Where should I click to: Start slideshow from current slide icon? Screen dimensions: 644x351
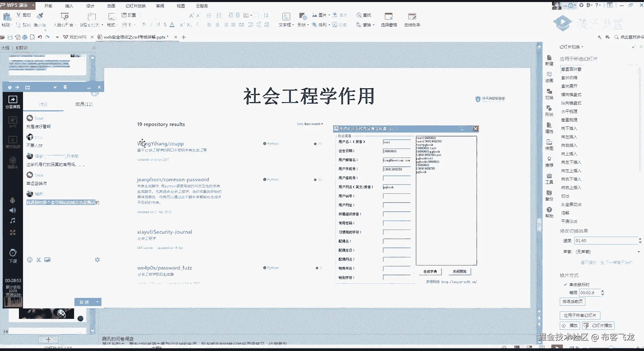pos(64,16)
